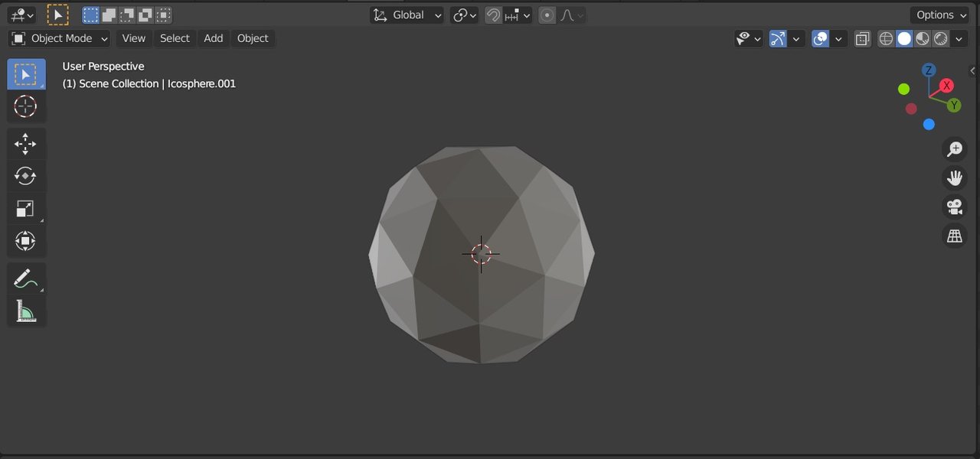This screenshot has height=459, width=980.
Task: Activate the Annotate pencil tool
Action: (x=26, y=278)
